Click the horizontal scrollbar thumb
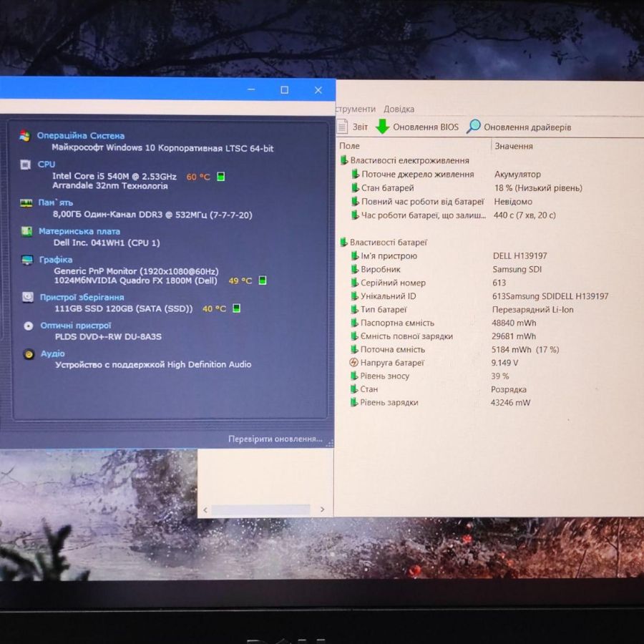Viewport: 644px width, 644px height. (260, 509)
